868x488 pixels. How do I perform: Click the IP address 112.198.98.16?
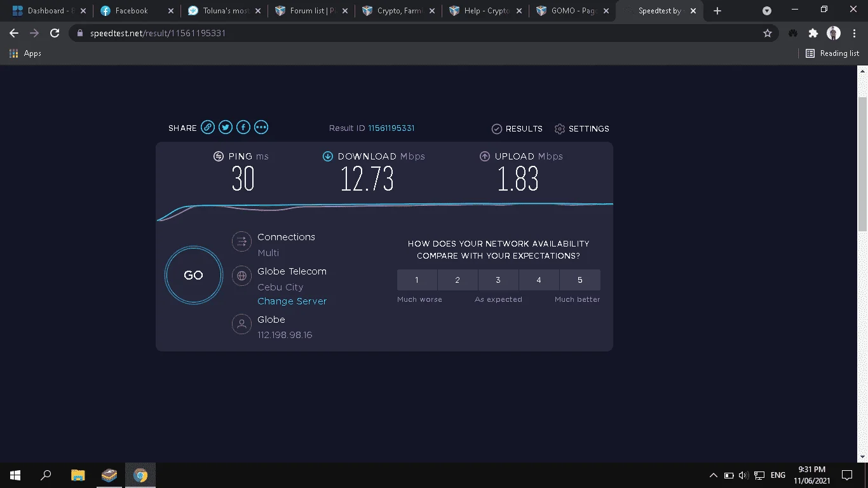pos(285,335)
